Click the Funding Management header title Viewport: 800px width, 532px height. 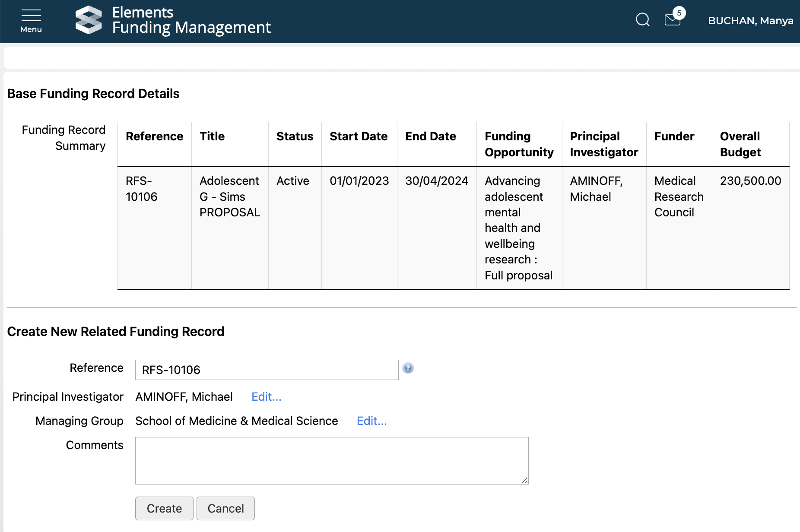pos(191,28)
